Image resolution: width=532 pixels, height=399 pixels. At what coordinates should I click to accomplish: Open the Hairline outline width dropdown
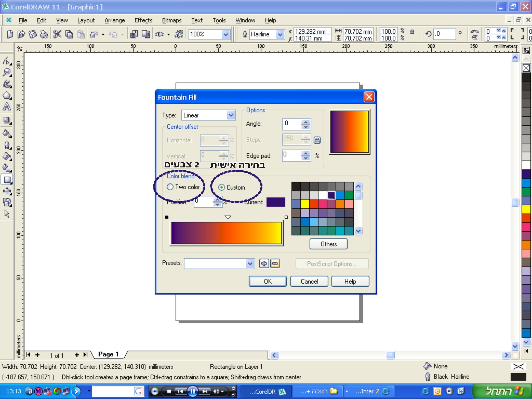(x=280, y=34)
